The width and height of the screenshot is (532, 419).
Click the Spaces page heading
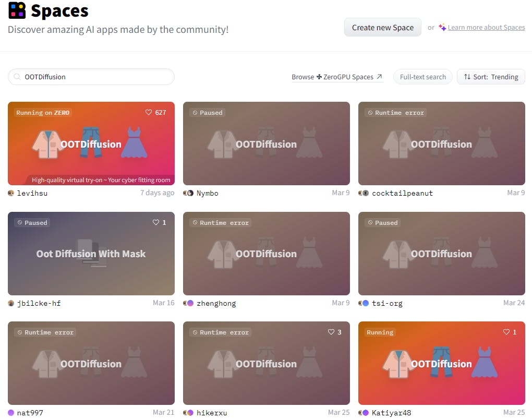tap(59, 10)
